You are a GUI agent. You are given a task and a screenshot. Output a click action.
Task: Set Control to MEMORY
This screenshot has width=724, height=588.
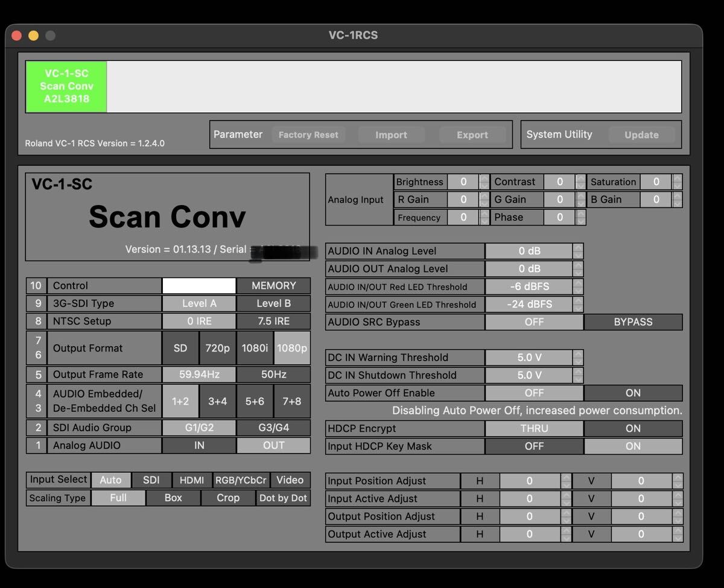tap(273, 285)
